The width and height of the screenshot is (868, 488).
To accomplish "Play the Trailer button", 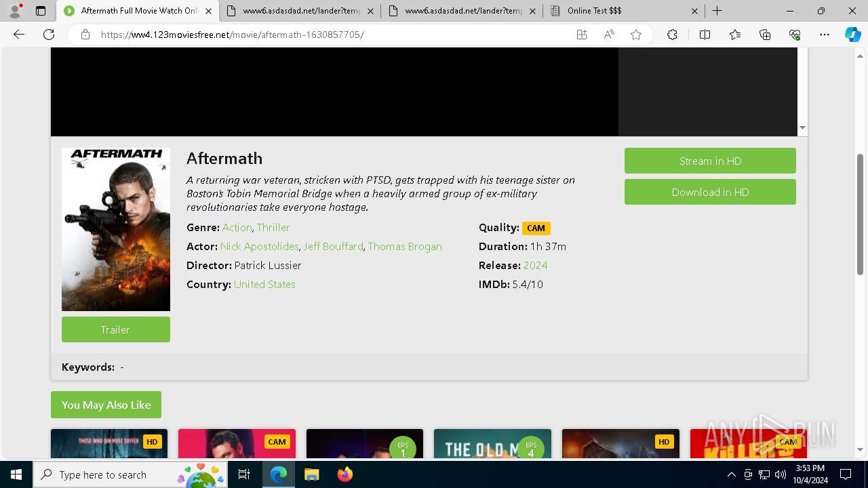I will (116, 329).
